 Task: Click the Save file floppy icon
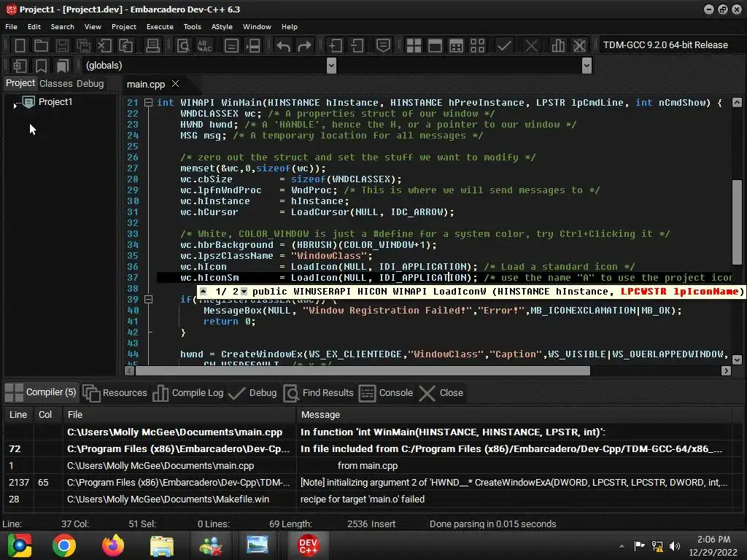(x=62, y=46)
